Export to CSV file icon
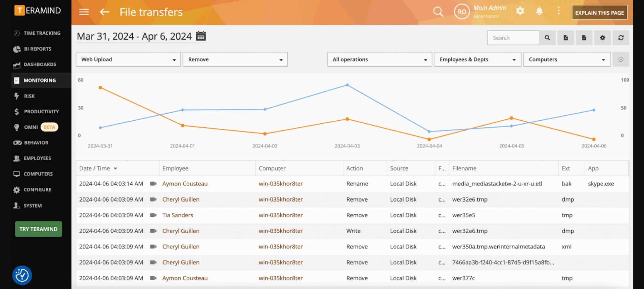 (584, 38)
